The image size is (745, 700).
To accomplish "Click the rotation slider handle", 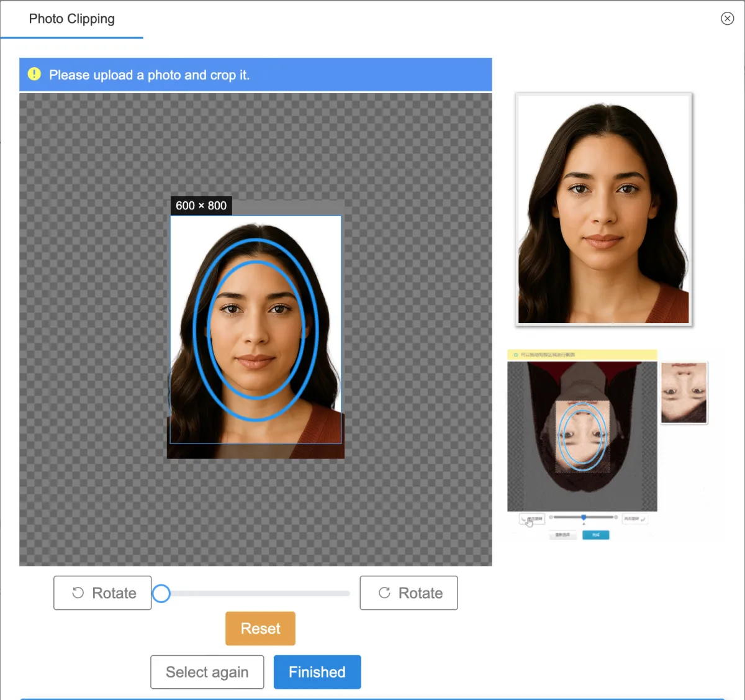I will click(161, 594).
